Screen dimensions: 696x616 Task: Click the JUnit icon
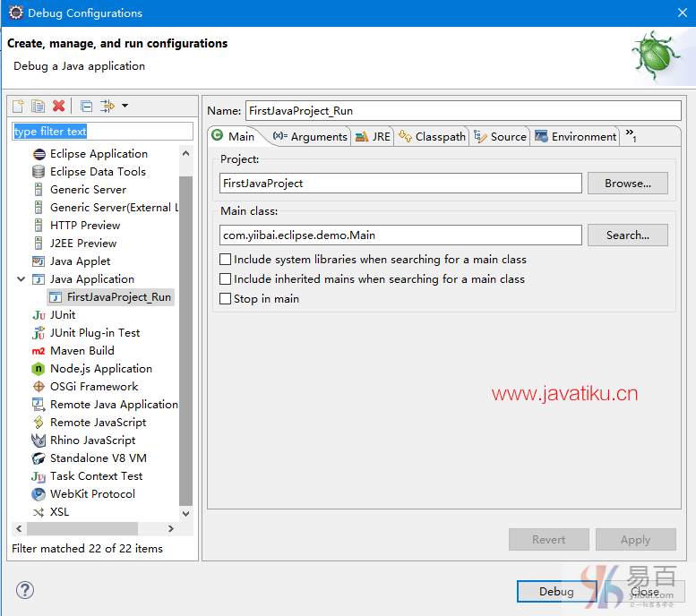click(39, 315)
